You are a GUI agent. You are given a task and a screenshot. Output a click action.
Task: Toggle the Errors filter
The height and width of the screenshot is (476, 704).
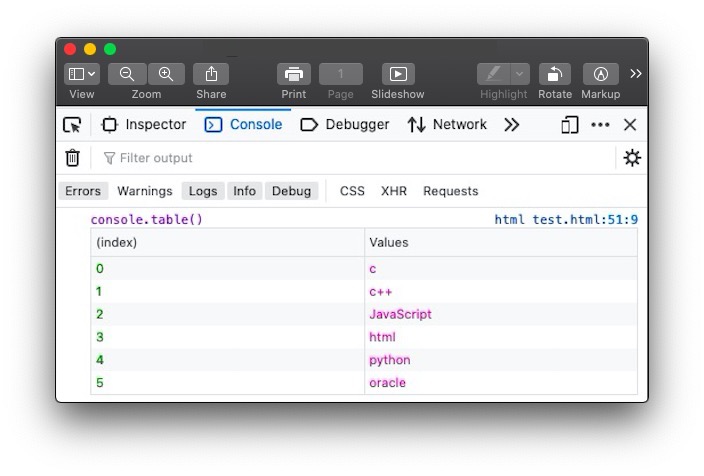coord(83,191)
